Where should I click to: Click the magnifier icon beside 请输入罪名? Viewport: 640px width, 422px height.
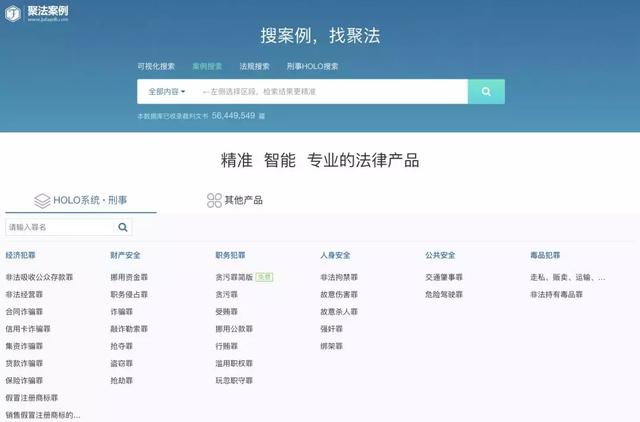click(x=122, y=227)
